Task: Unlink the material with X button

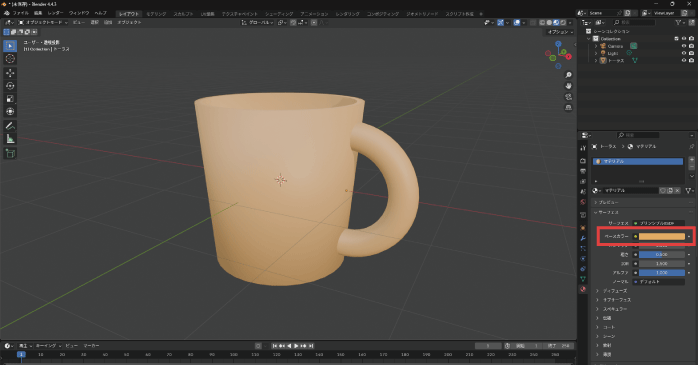Action: [x=677, y=191]
